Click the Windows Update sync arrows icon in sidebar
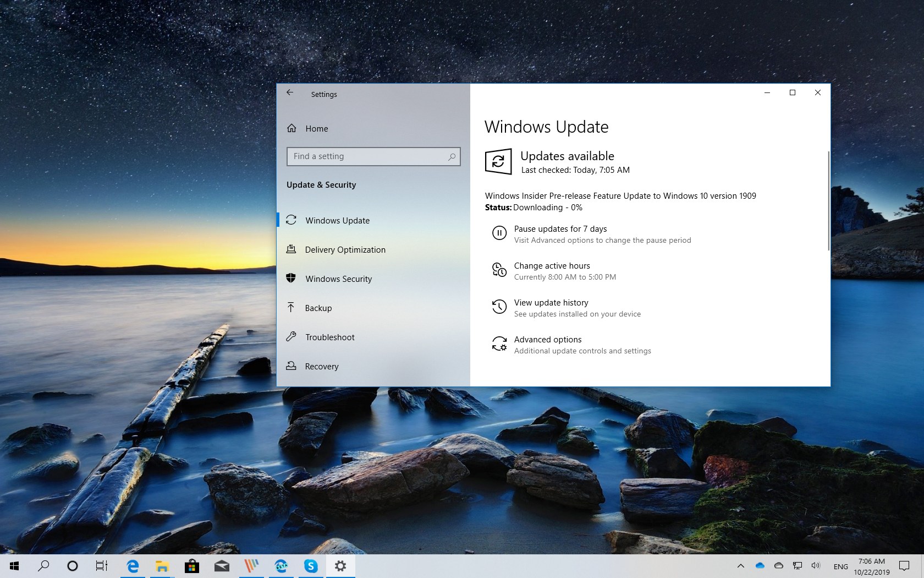The width and height of the screenshot is (924, 578). pyautogui.click(x=291, y=220)
